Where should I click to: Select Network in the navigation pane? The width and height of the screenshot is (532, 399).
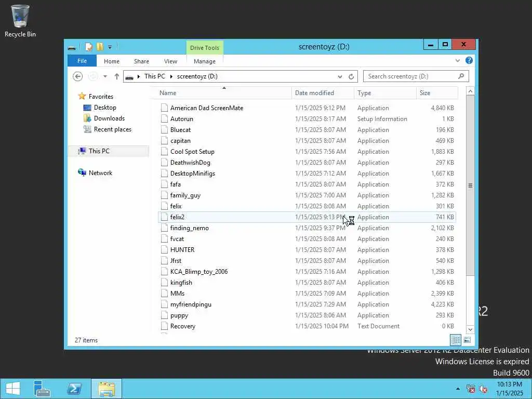click(x=100, y=172)
